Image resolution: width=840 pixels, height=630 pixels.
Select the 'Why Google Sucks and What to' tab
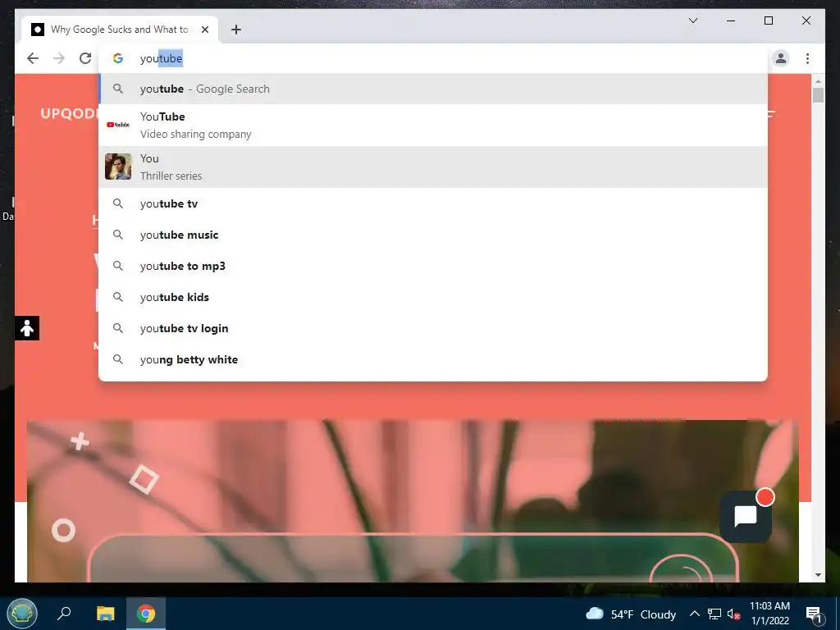point(120,30)
